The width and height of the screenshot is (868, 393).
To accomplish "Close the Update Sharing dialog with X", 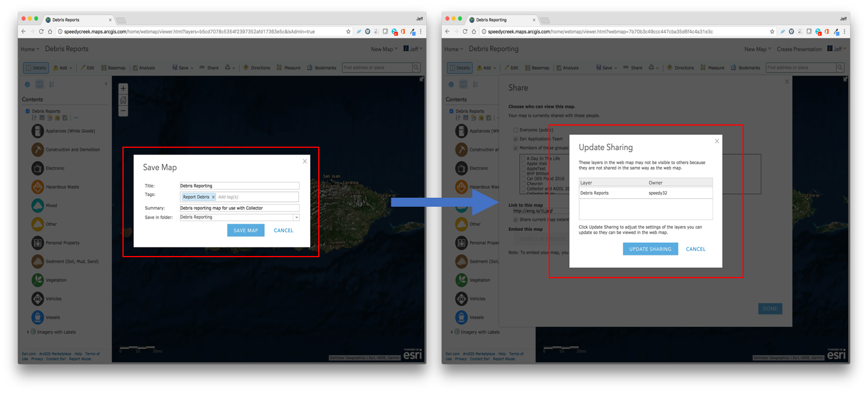I will 717,141.
